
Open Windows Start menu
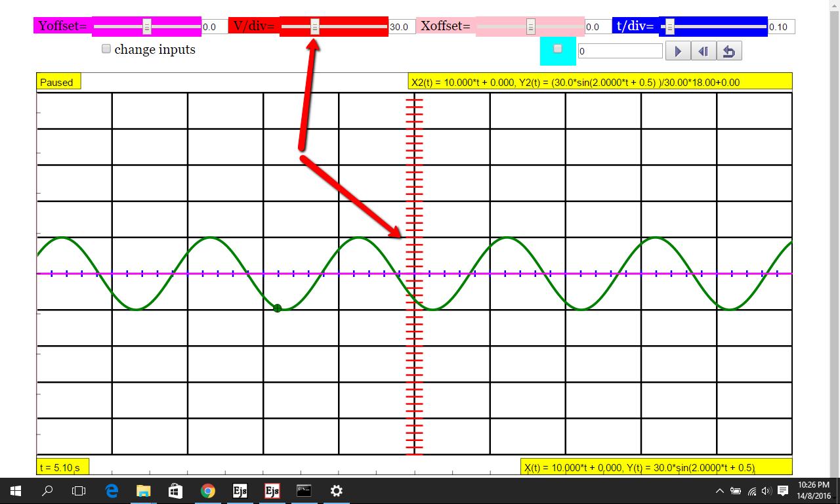[16, 491]
